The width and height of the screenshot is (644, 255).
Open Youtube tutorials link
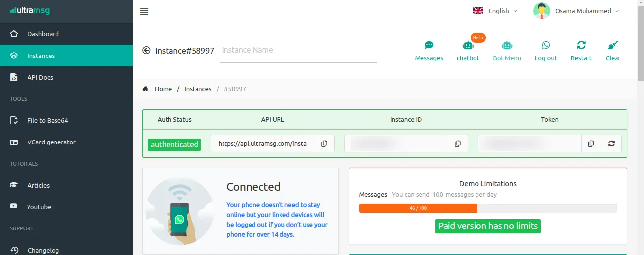click(x=66, y=207)
